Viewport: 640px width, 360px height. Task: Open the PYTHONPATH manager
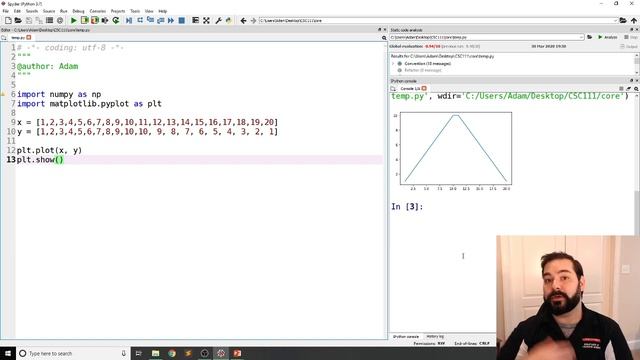pyautogui.click(x=229, y=20)
